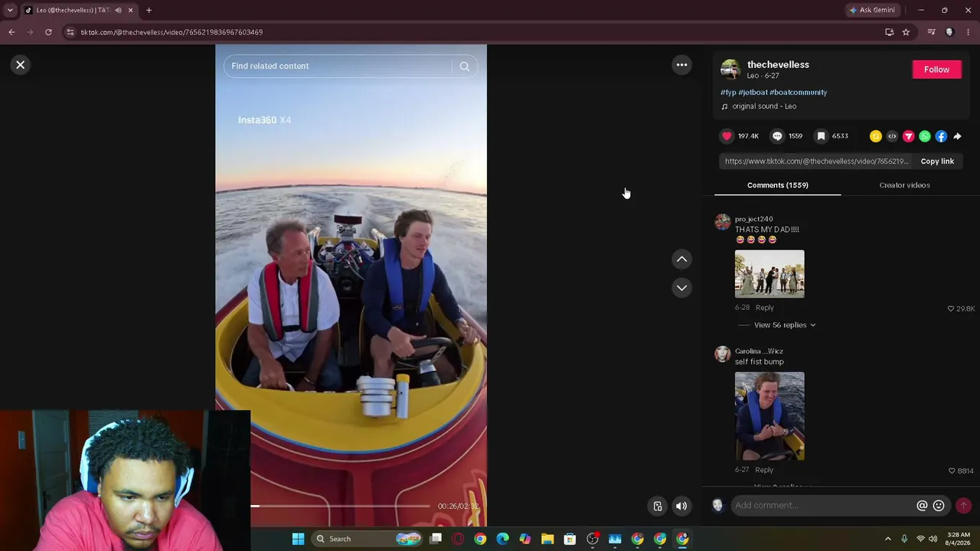980x551 pixels.
Task: Show hidden system tray icons
Action: coord(888,539)
